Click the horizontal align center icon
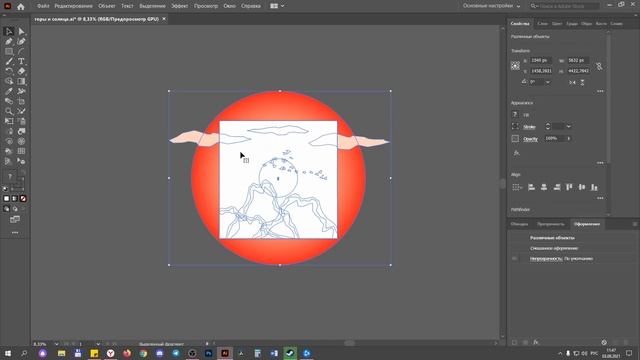This screenshot has width=640, height=360. coord(544,187)
